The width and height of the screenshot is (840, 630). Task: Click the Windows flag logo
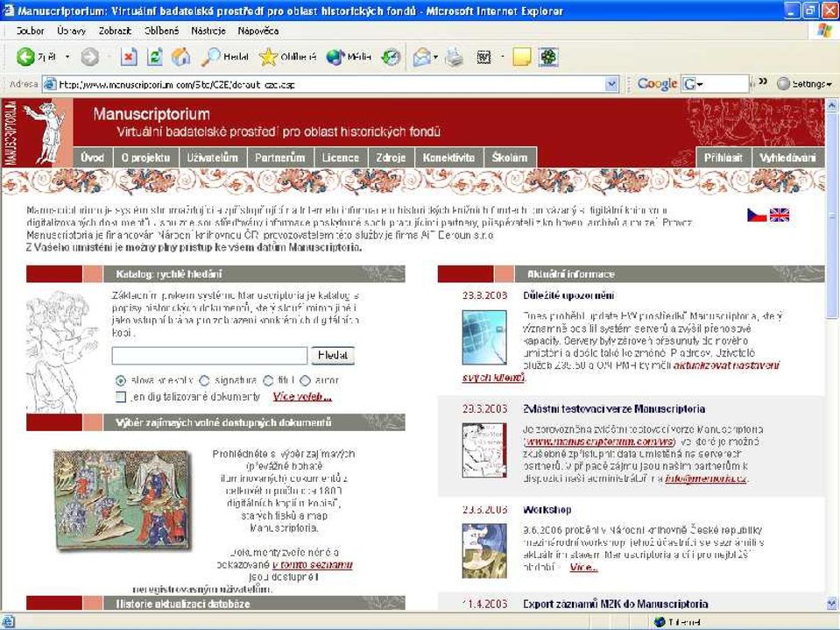click(x=824, y=31)
